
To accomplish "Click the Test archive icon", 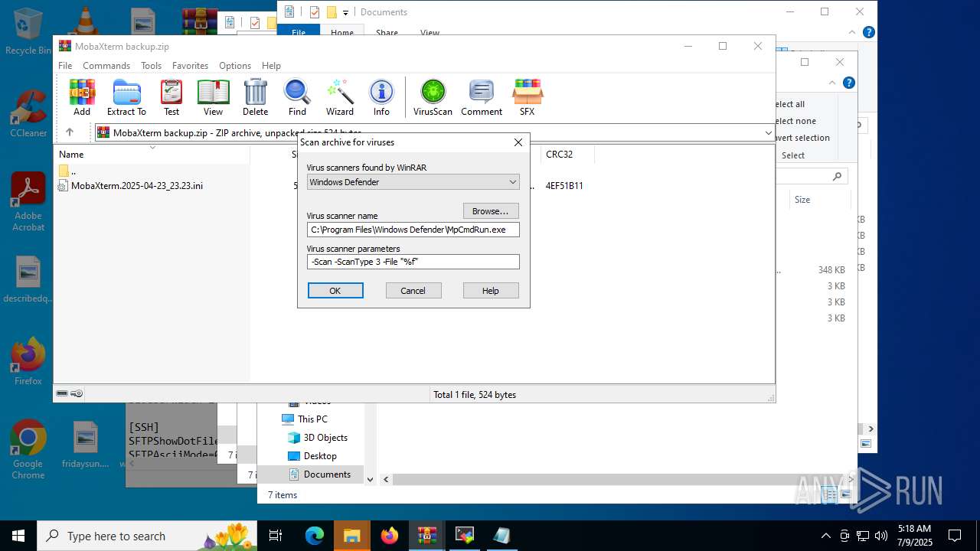I will click(x=171, y=97).
